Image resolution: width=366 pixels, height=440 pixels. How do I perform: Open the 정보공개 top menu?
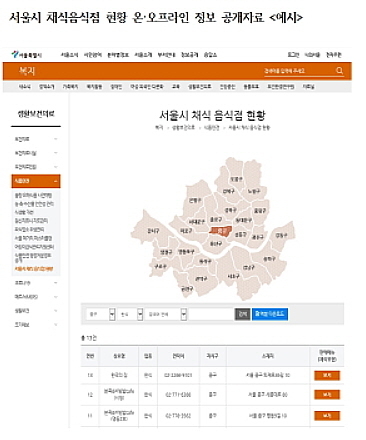(x=189, y=55)
